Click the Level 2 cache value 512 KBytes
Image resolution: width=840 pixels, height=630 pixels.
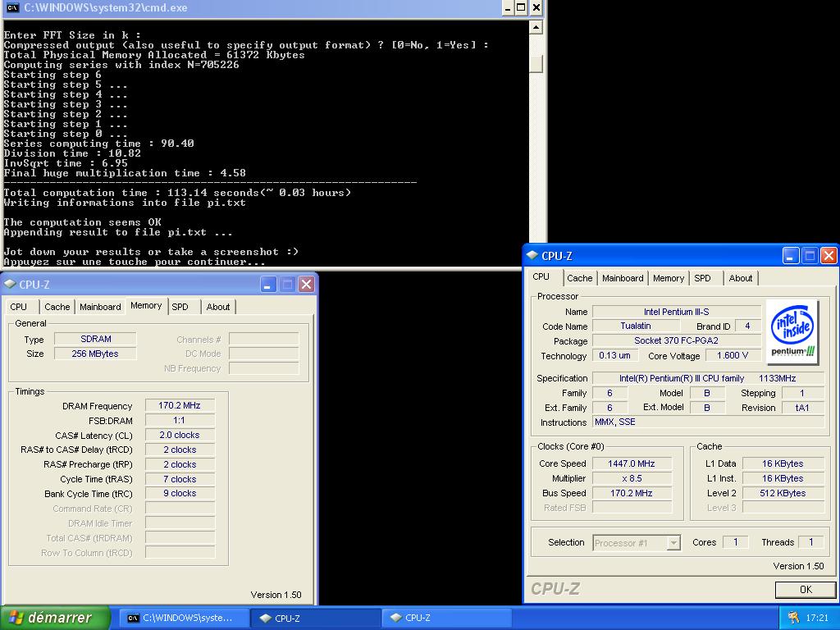[x=783, y=493]
